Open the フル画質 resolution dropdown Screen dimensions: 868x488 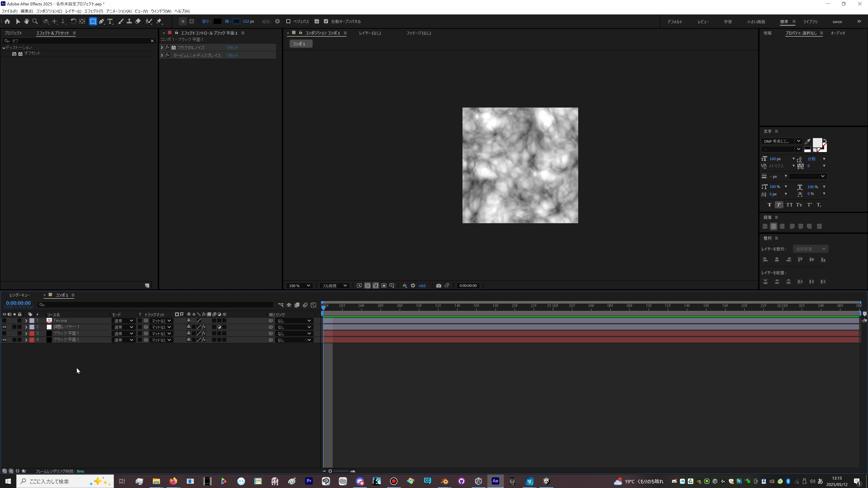pyautogui.click(x=334, y=286)
